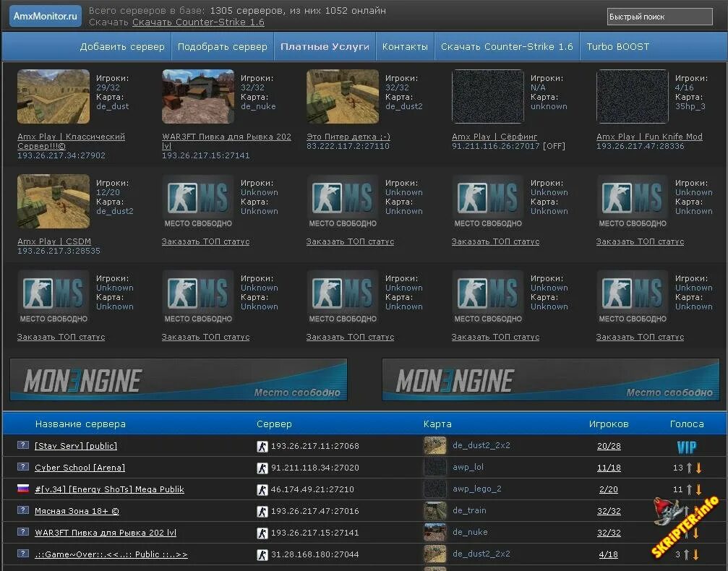Click unknown-country flag icon of the table's WAR3FT row
Image resolution: width=728 pixels, height=571 pixels.
(x=22, y=531)
